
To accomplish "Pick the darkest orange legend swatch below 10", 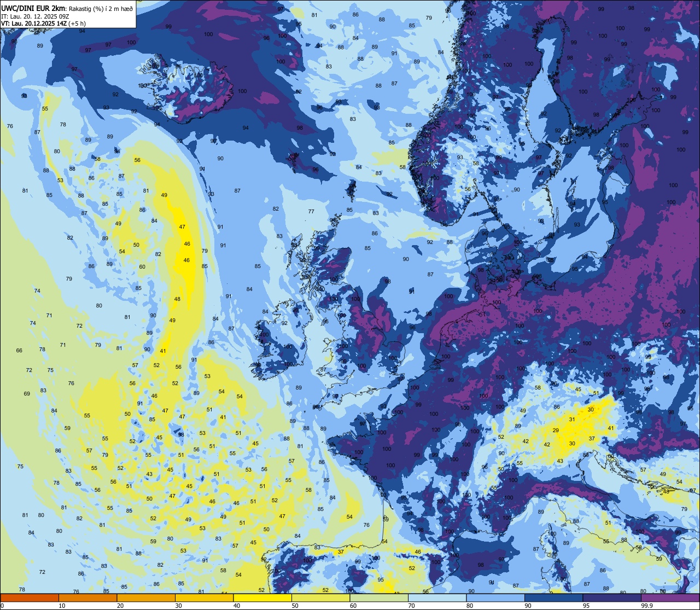I will pos(30,597).
